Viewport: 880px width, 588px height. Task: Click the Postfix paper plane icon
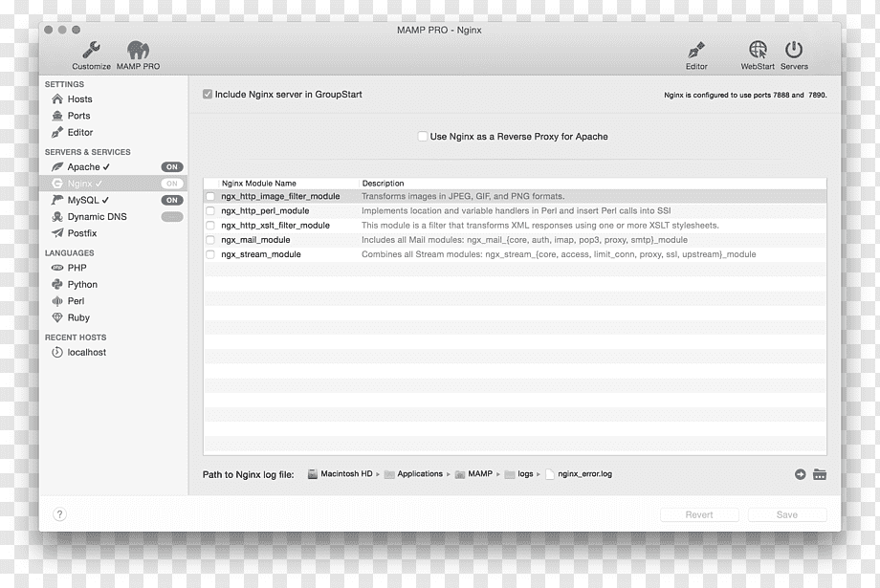[x=57, y=233]
